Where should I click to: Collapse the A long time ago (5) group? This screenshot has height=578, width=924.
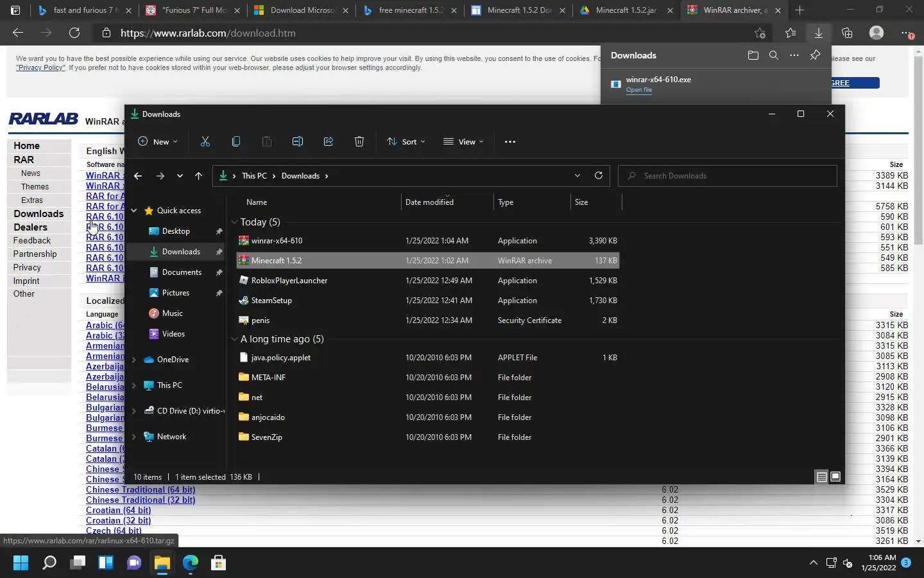[234, 338]
